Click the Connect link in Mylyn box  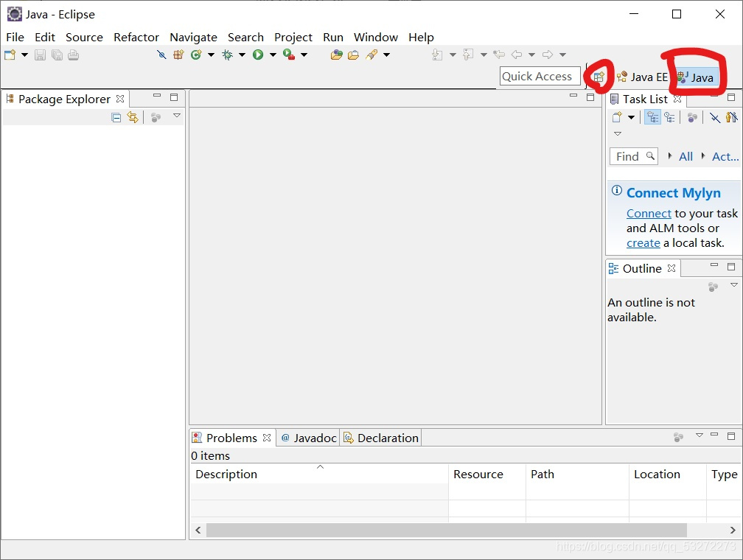[649, 213]
